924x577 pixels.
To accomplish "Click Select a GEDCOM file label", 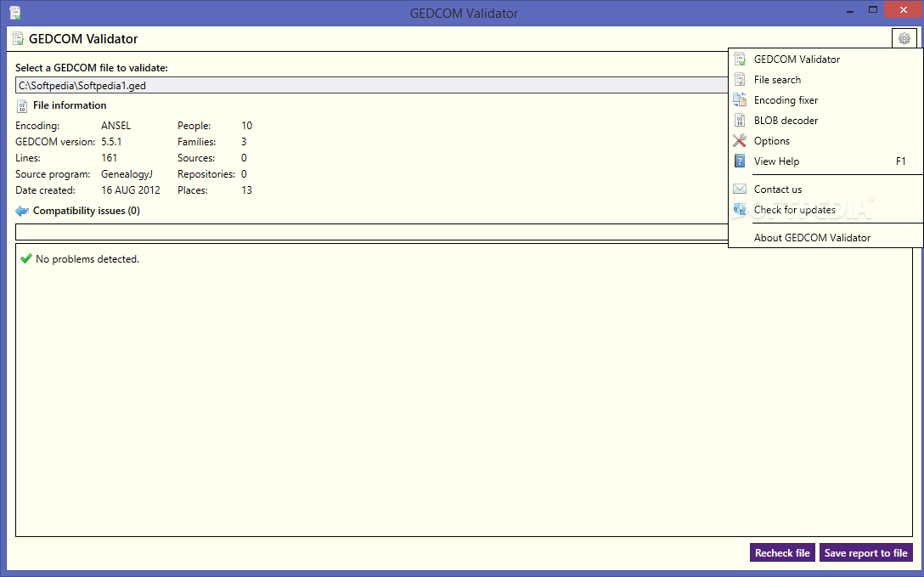I will (x=92, y=68).
